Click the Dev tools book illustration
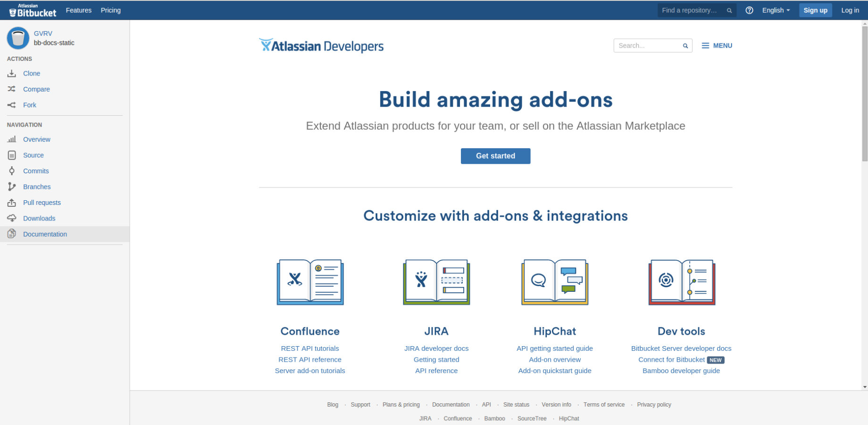This screenshot has height=425, width=868. (682, 282)
